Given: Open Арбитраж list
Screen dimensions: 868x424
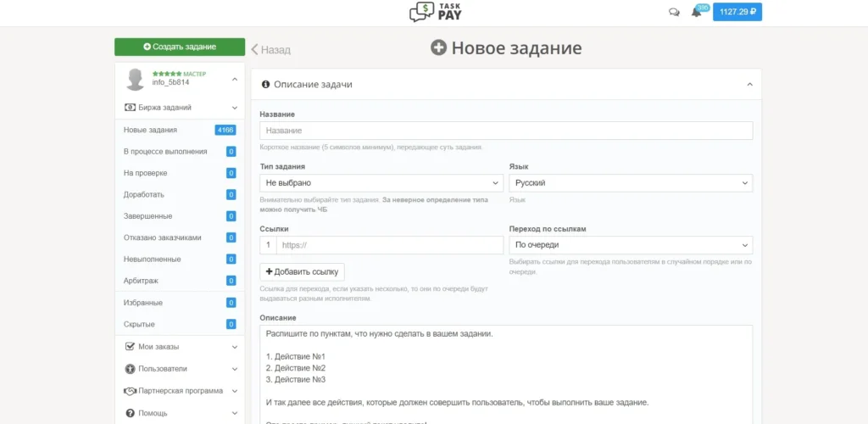Looking at the screenshot, I should tap(141, 281).
